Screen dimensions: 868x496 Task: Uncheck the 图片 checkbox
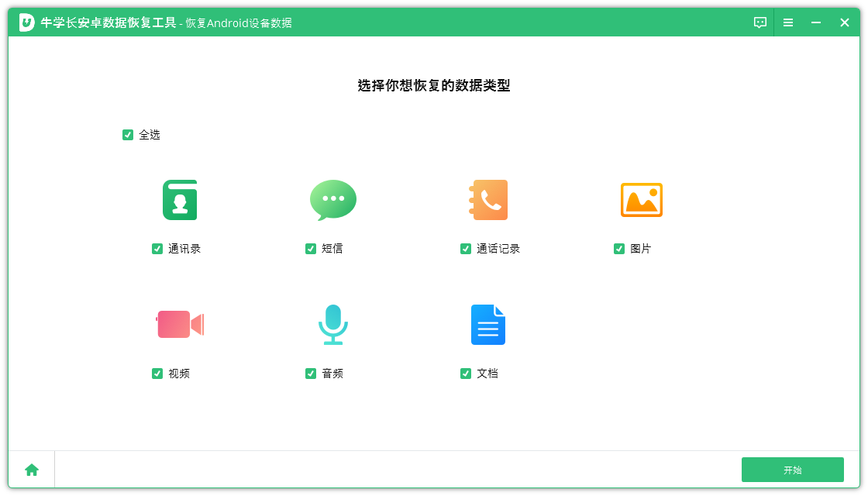tap(618, 249)
